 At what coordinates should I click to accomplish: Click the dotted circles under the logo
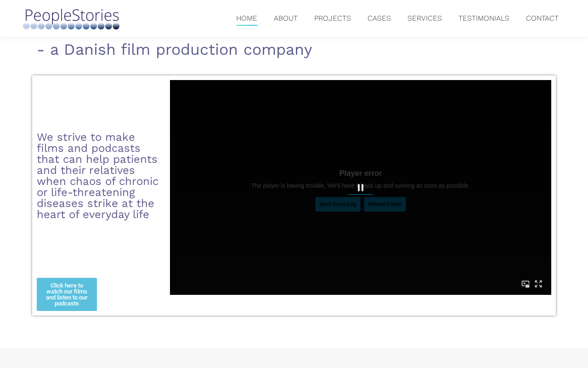pos(71,26)
